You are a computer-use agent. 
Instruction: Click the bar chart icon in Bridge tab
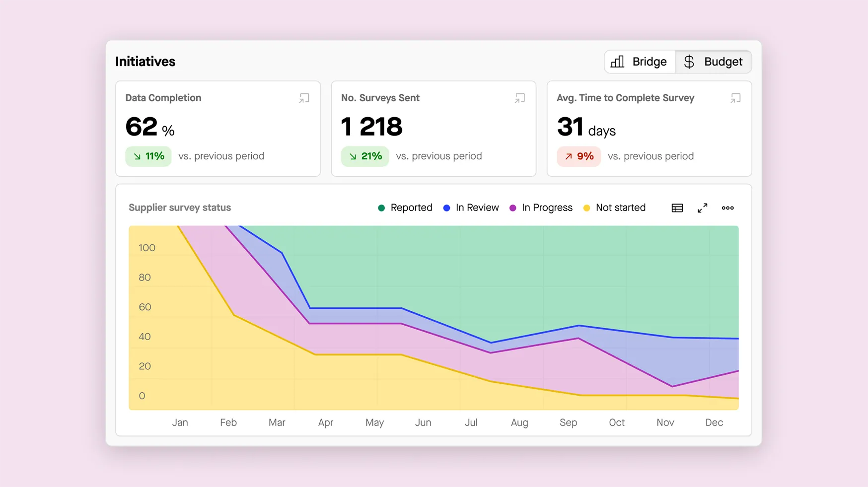[x=617, y=62]
